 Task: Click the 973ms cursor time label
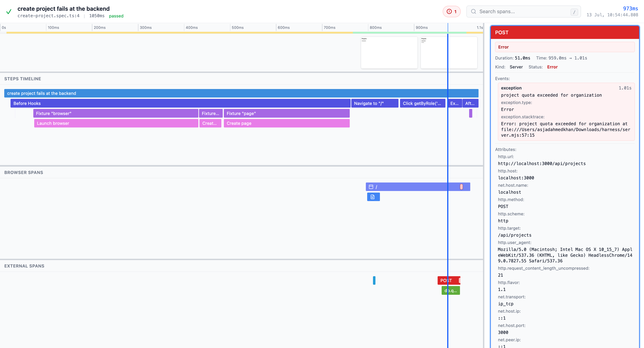tap(630, 8)
